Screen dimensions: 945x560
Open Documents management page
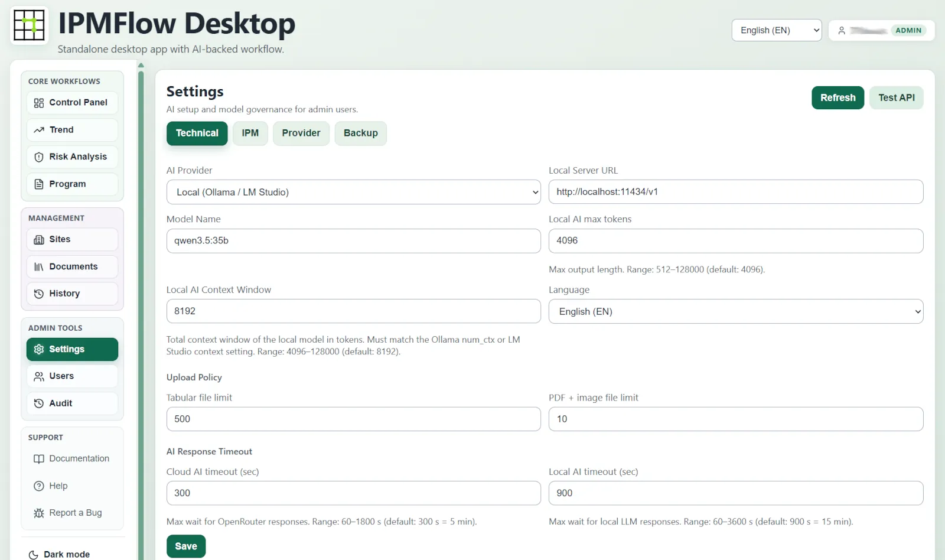72,267
